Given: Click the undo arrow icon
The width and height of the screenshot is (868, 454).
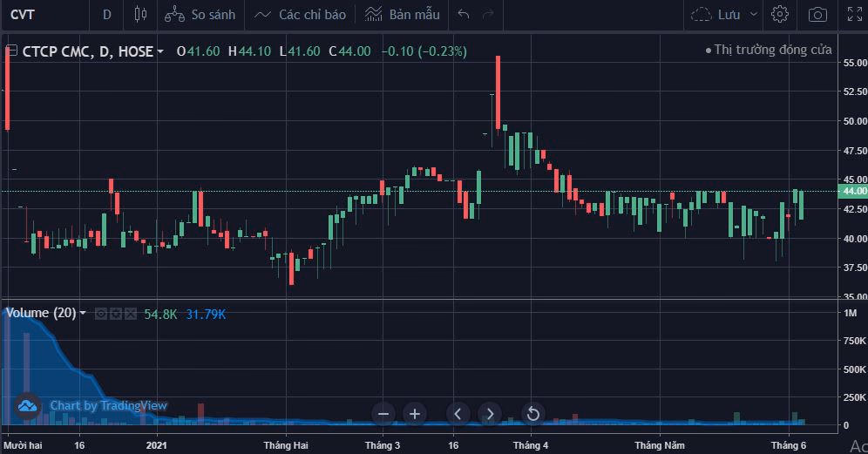Looking at the screenshot, I should pos(464,14).
